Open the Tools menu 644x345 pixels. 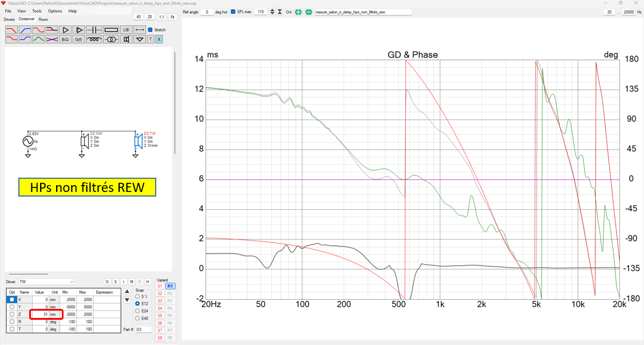pyautogui.click(x=37, y=11)
